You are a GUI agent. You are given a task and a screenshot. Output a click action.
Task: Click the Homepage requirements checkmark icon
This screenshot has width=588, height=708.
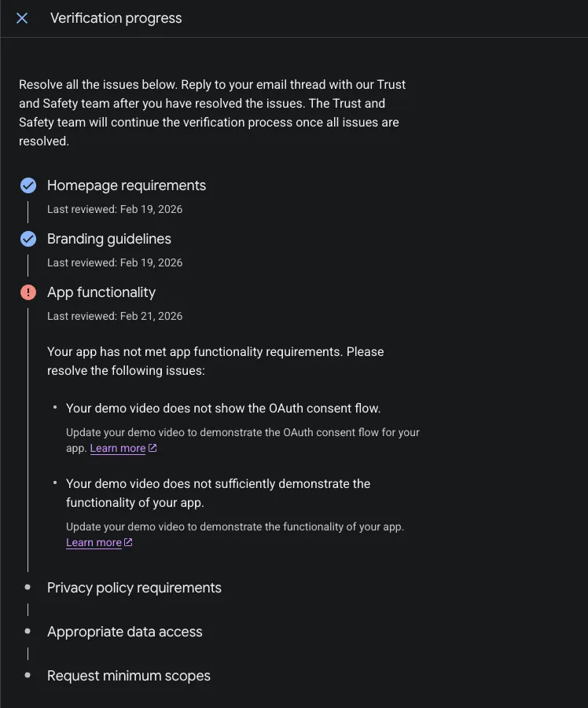coord(28,185)
